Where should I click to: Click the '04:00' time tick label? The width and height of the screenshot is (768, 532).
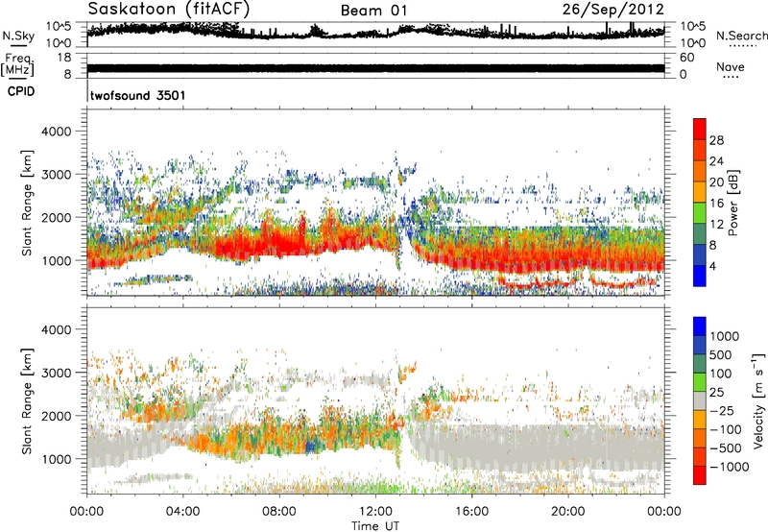(183, 512)
